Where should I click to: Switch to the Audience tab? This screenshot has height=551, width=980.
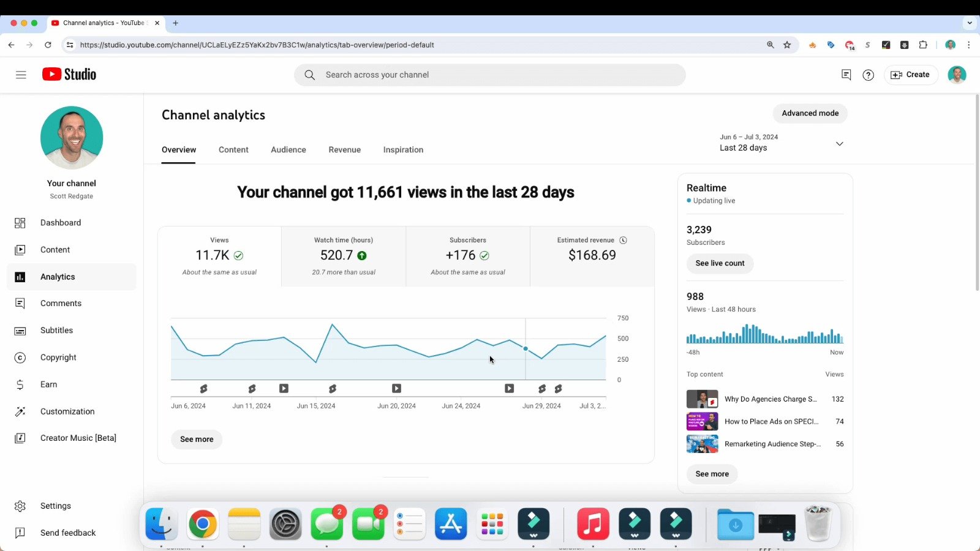click(x=288, y=150)
